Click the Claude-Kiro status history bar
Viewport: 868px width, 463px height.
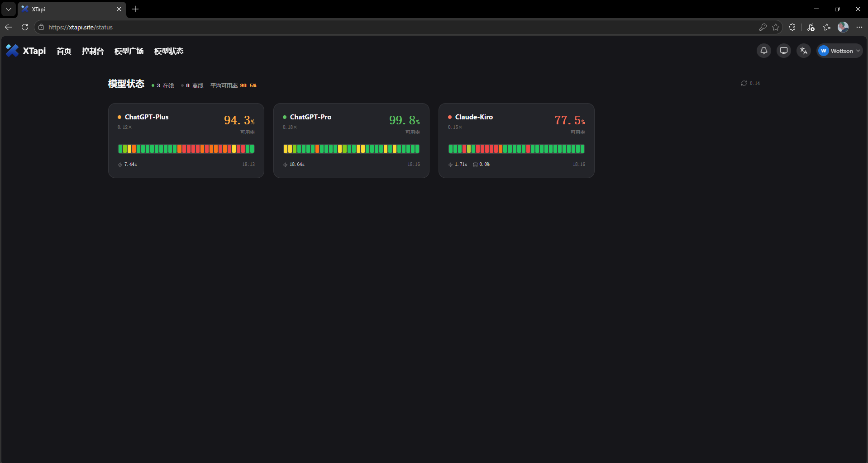(516, 149)
